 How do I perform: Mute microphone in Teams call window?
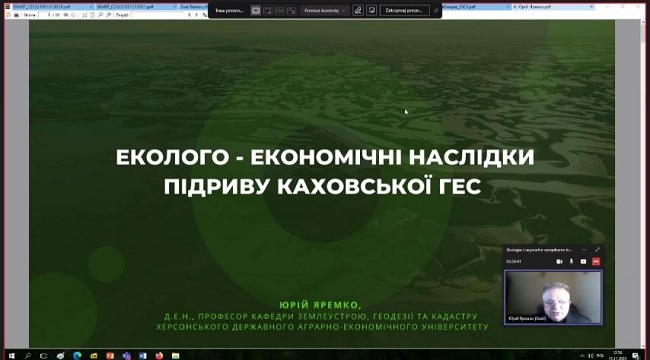571,261
